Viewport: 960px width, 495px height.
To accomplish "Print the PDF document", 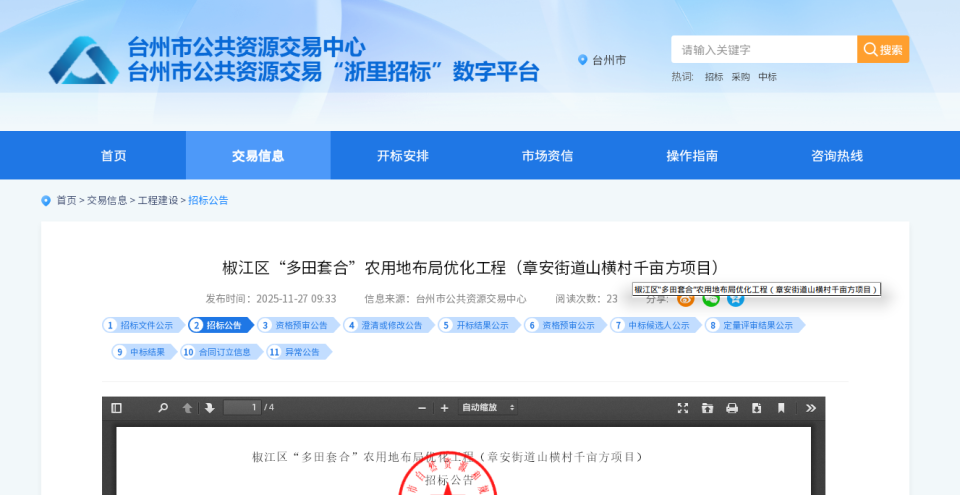I will tap(732, 408).
